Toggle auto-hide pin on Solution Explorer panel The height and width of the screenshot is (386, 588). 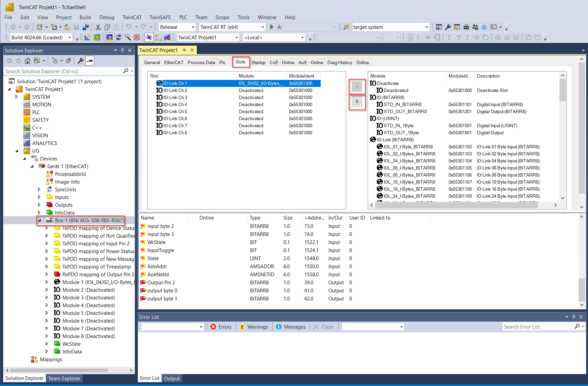(123, 50)
